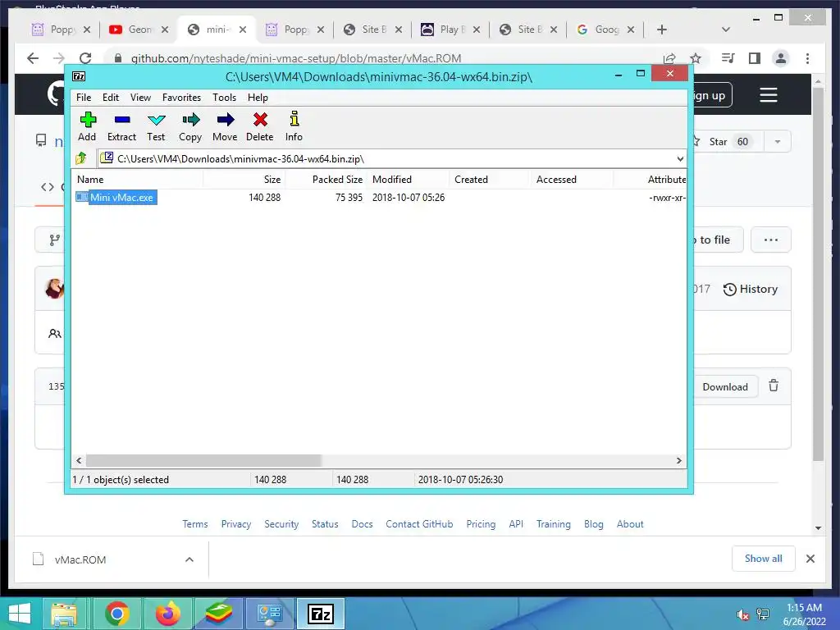
Task: Open the Windows Start button
Action: (x=20, y=614)
